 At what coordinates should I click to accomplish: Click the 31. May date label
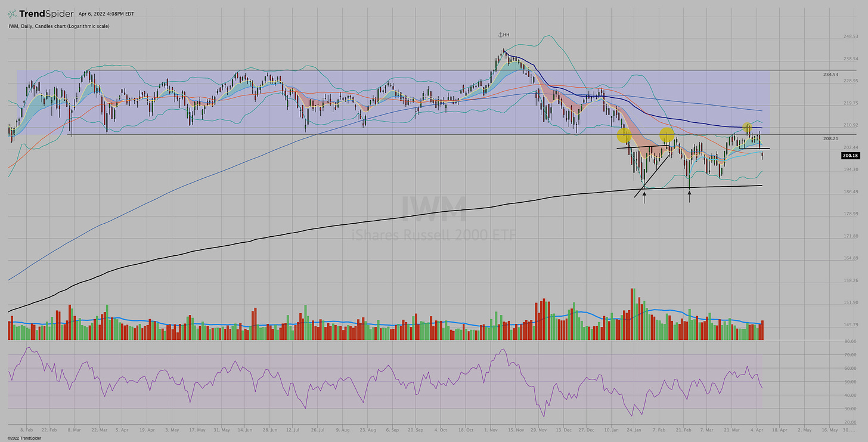pos(222,429)
